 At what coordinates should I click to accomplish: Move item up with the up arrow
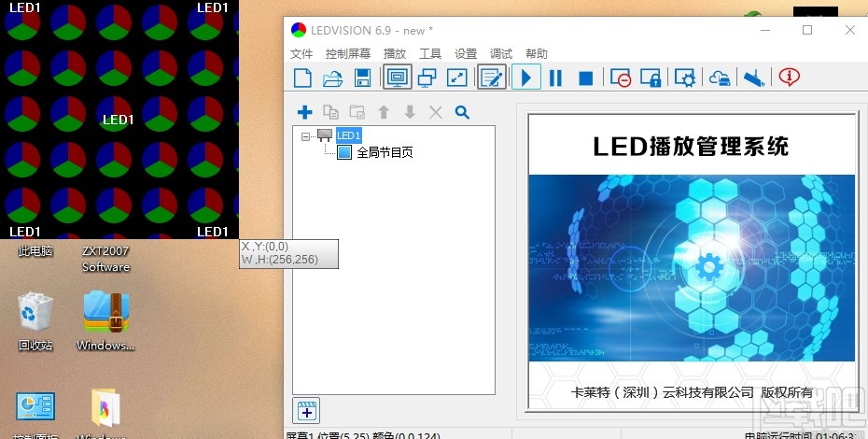[384, 112]
